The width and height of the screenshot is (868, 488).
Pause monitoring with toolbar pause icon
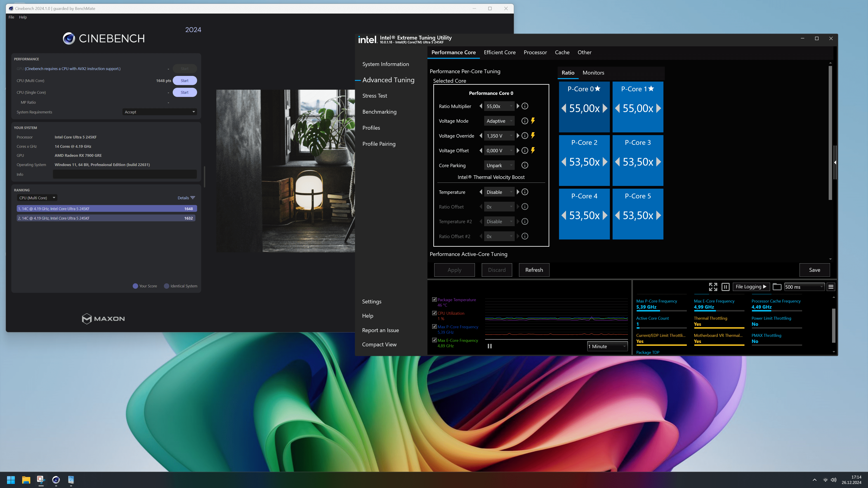coord(725,287)
